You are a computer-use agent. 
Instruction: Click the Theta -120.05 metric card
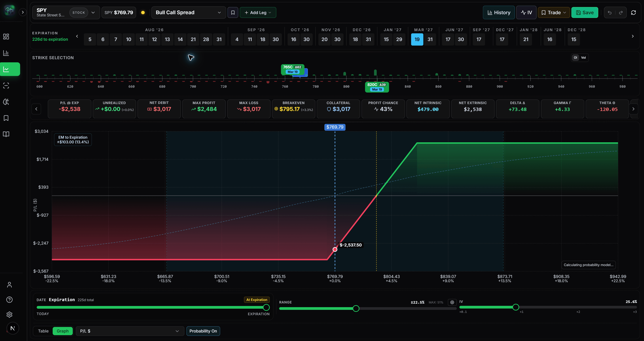tap(607, 109)
